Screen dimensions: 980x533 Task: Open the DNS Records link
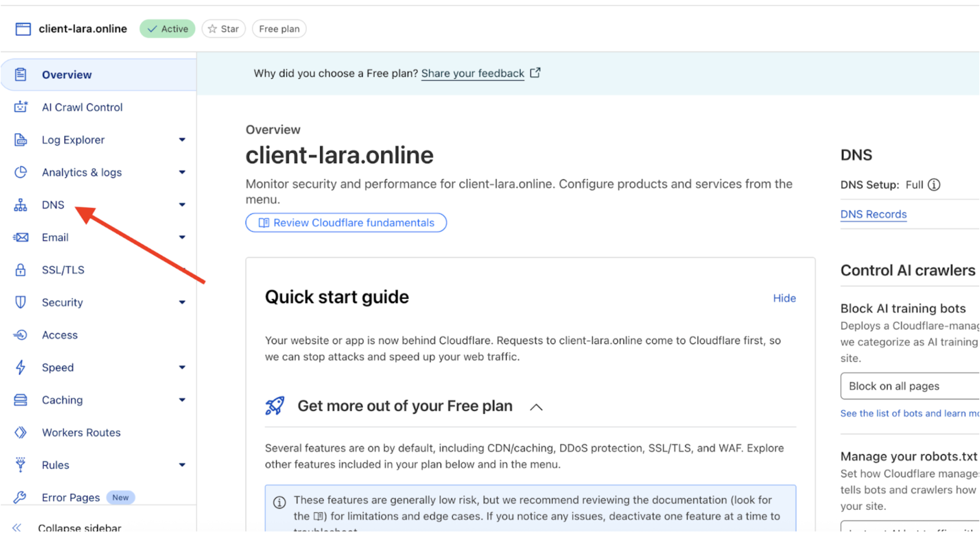(x=873, y=214)
